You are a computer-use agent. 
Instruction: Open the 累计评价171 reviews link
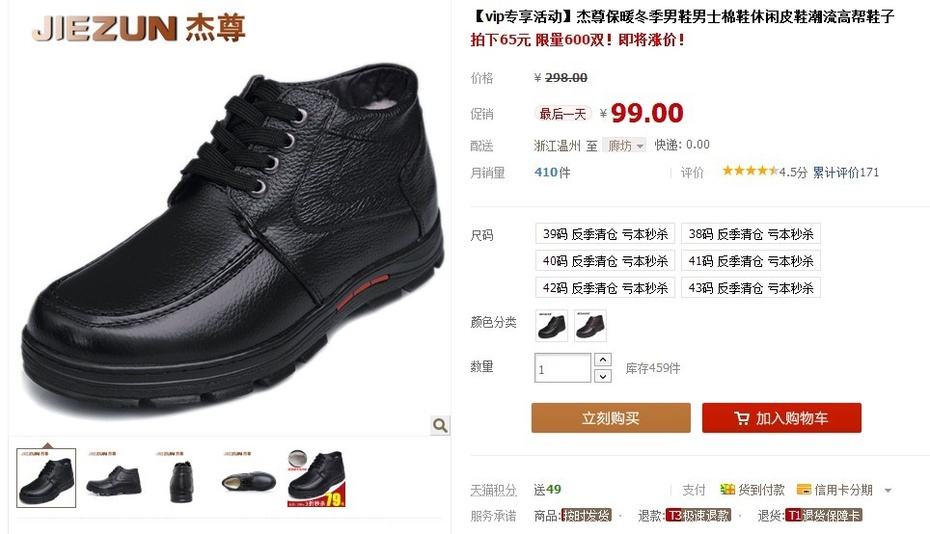846,173
